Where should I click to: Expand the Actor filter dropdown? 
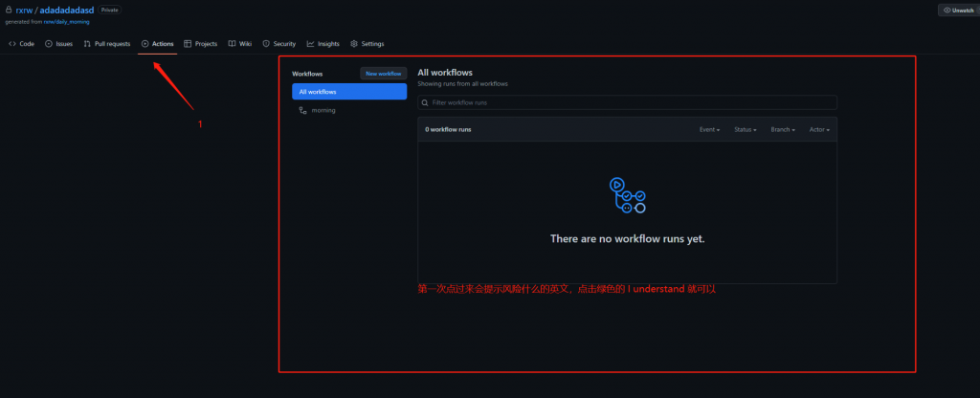(x=819, y=130)
